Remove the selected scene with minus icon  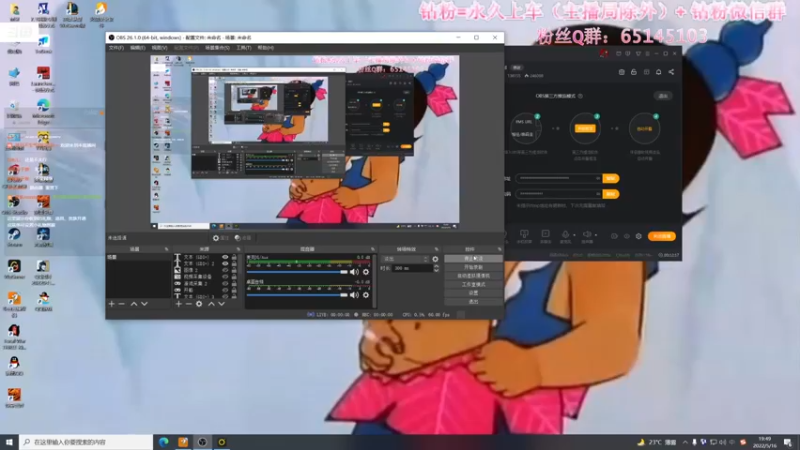coord(121,304)
